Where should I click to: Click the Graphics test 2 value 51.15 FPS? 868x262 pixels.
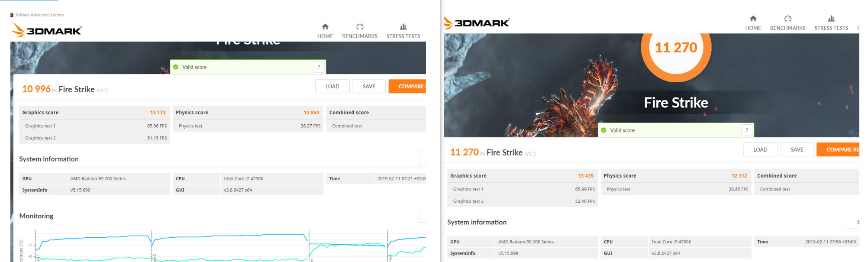click(157, 138)
